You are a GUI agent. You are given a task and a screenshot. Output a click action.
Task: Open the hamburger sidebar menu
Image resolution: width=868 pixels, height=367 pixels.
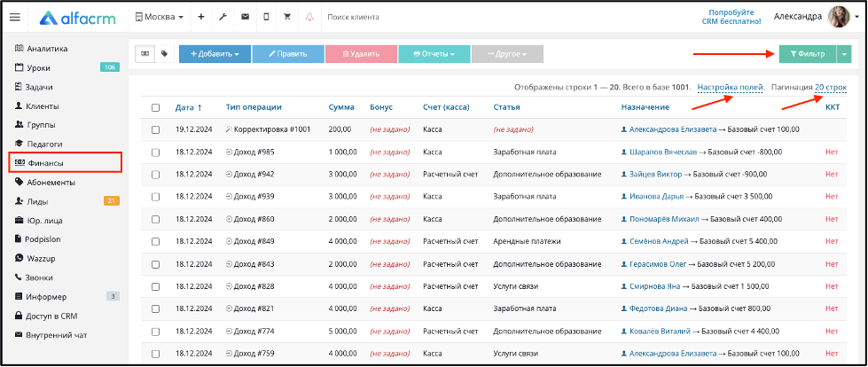(15, 17)
